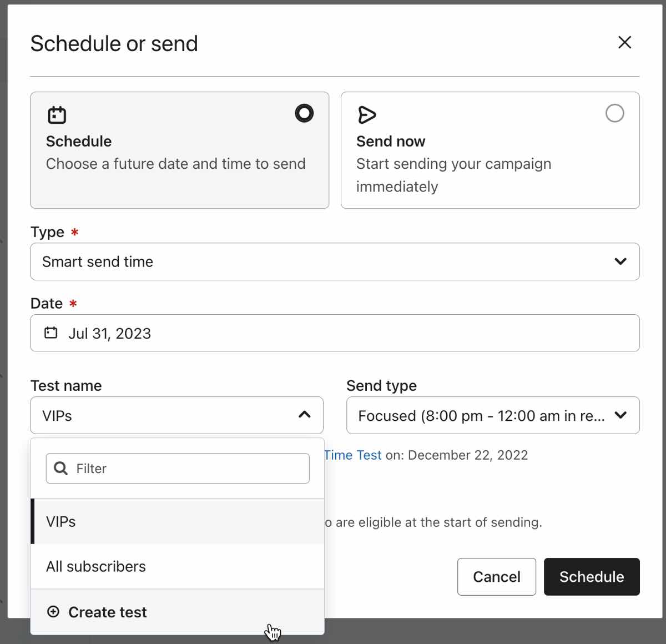Viewport: 666px width, 644px height.
Task: Select the Send now sending option card
Action: 490,150
